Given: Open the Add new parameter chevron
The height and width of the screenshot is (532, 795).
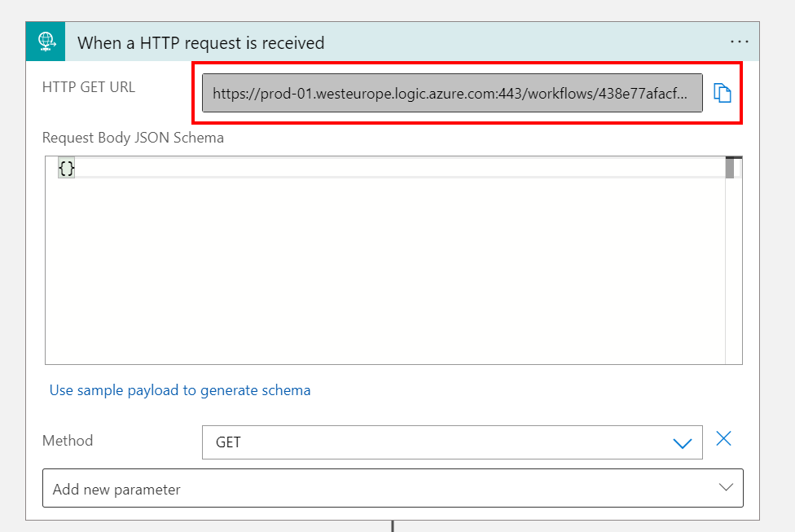Looking at the screenshot, I should pos(726,487).
